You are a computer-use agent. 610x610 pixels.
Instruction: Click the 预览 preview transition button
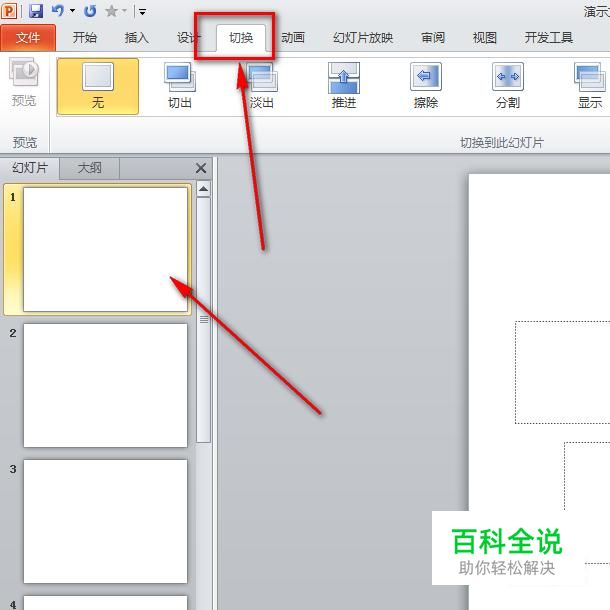[x=24, y=82]
